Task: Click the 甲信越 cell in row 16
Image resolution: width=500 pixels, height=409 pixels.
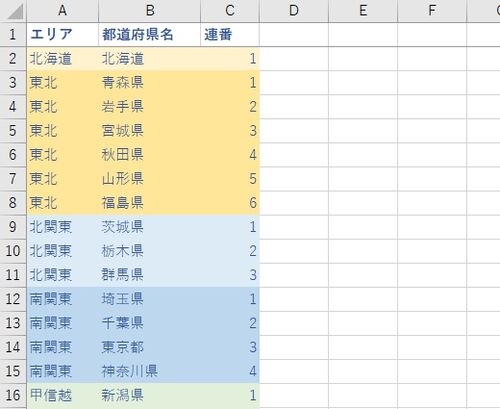Action: coord(63,395)
